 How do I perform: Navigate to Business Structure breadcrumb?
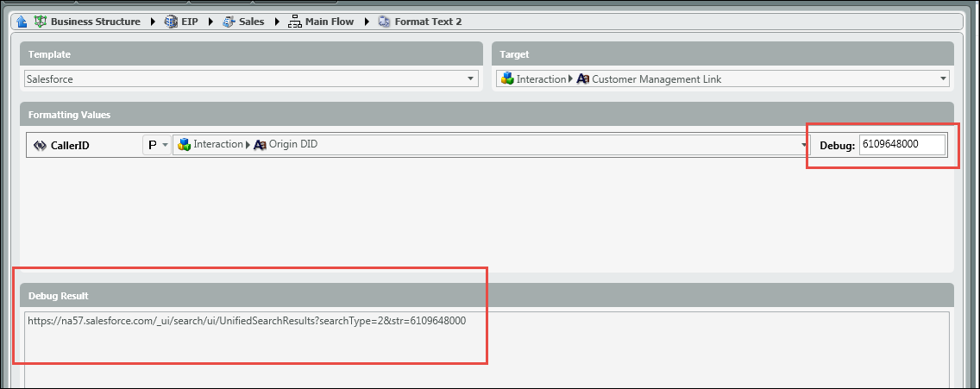tap(95, 22)
